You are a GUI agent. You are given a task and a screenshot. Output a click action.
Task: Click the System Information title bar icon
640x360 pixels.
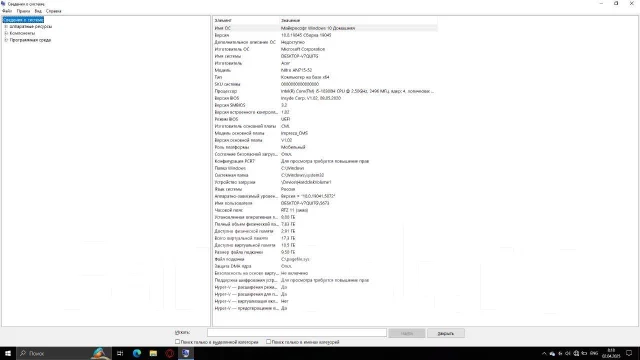click(x=4, y=4)
